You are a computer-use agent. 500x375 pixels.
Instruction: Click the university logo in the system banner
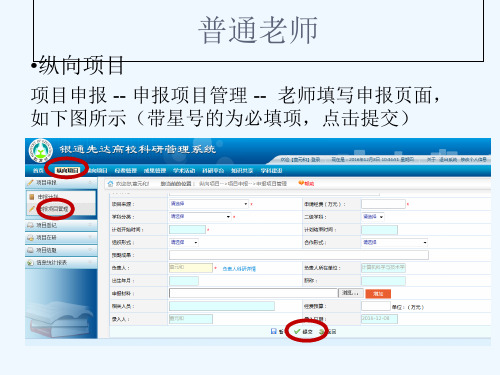coord(41,151)
